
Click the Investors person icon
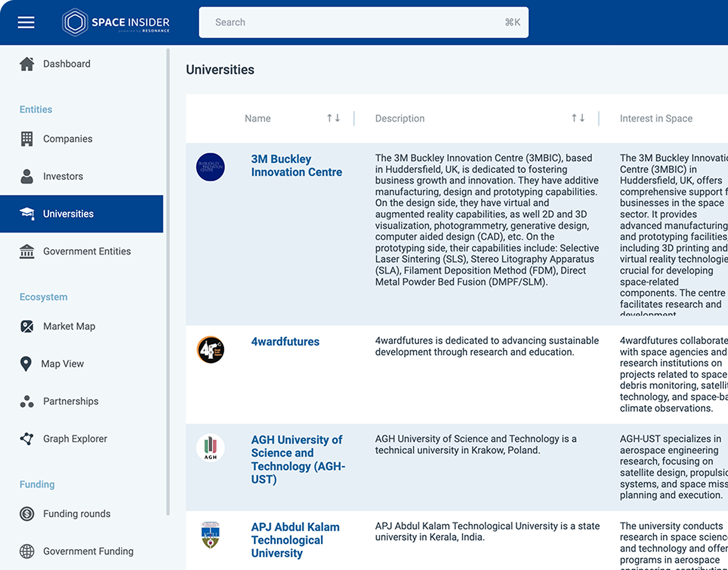27,176
